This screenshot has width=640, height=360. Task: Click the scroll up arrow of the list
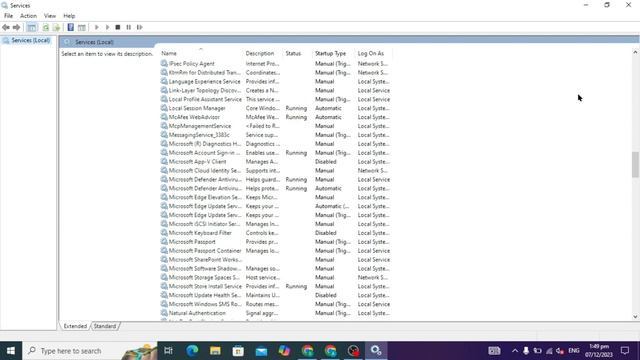coord(635,52)
